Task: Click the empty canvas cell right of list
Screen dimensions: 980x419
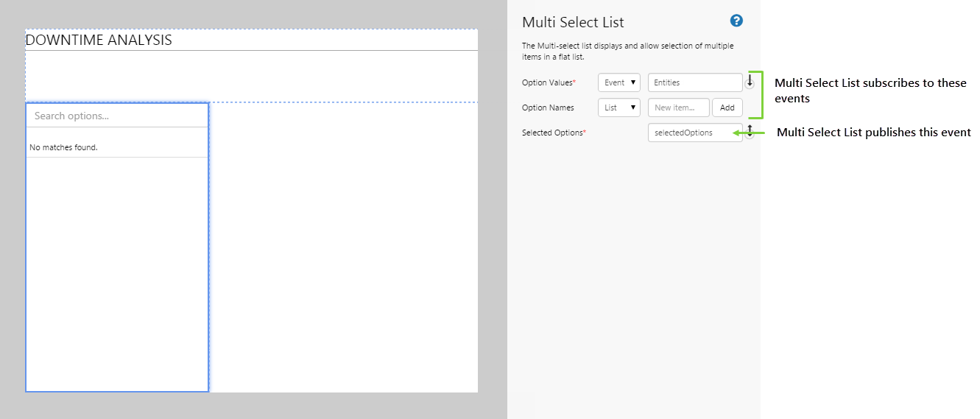Action: [343, 247]
